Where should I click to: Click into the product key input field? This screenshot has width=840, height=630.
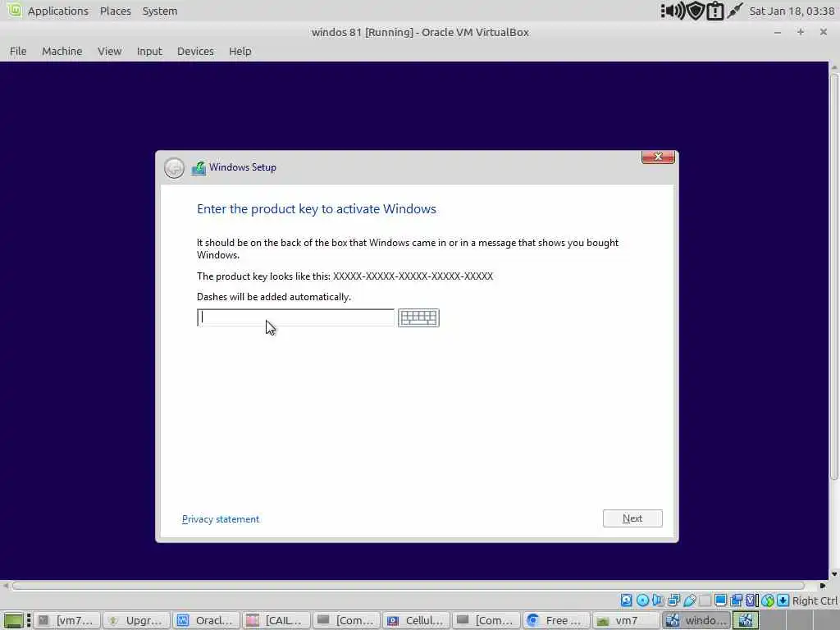(x=295, y=317)
